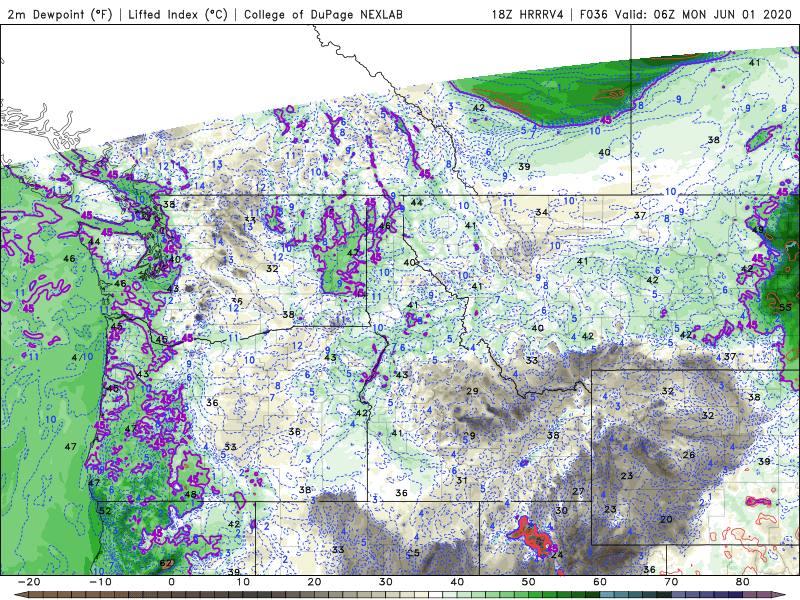Click the dewpoint value '34' on the map
This screenshot has width=800, height=600.
click(542, 212)
